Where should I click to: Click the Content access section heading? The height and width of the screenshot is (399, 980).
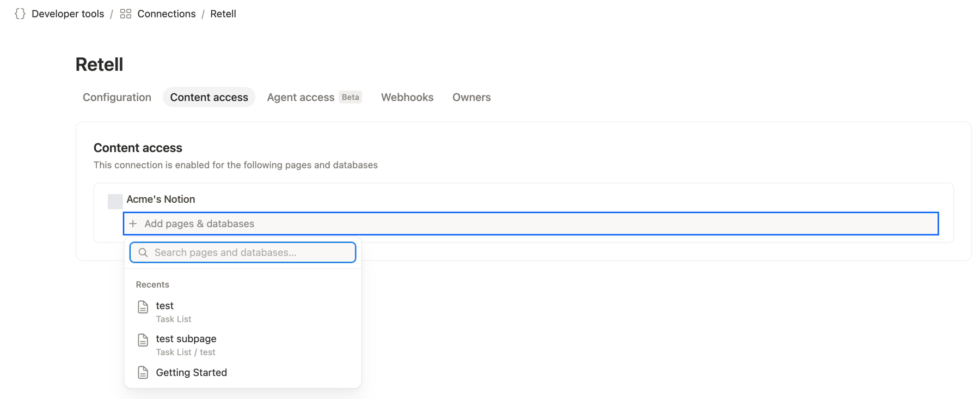[138, 148]
